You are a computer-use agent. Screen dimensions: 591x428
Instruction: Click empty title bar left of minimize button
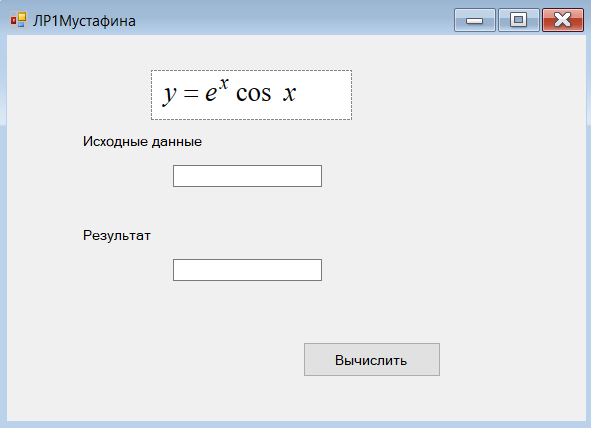[x=294, y=20]
